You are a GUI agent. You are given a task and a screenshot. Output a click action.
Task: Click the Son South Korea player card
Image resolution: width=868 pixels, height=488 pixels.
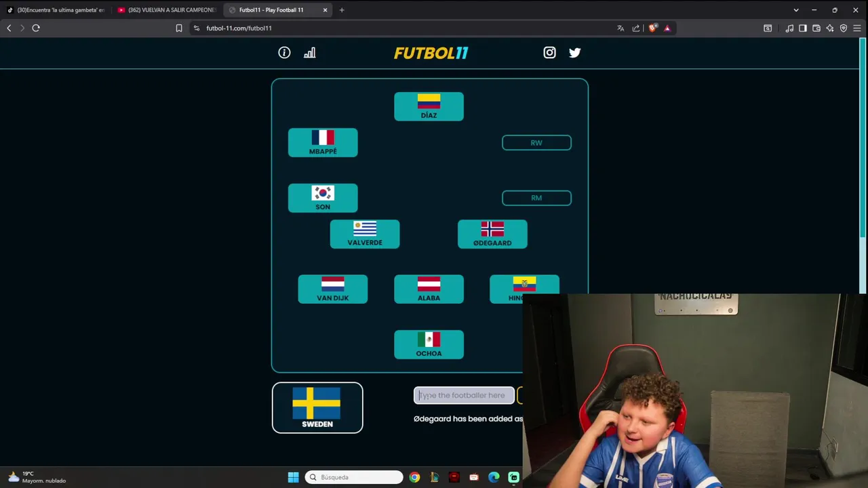pos(323,198)
